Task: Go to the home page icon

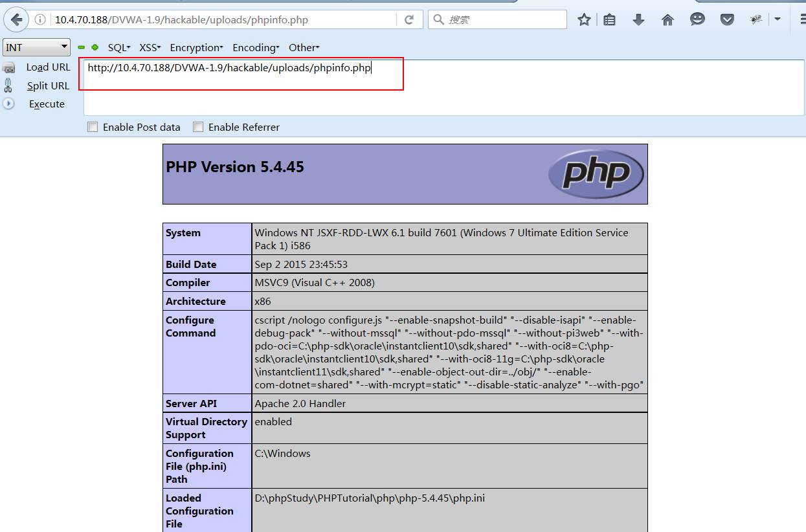Action: 667,19
